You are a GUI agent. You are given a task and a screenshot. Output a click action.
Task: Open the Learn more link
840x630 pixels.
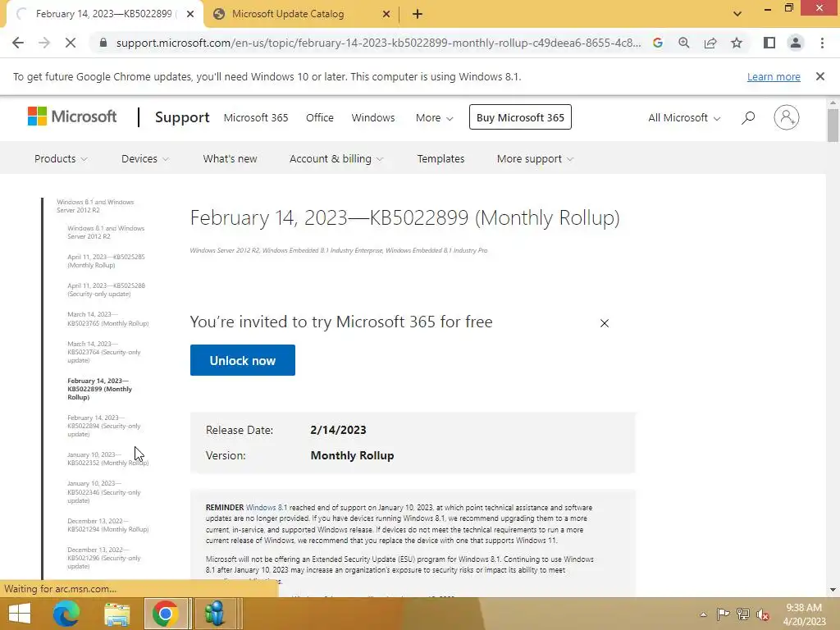pos(774,76)
